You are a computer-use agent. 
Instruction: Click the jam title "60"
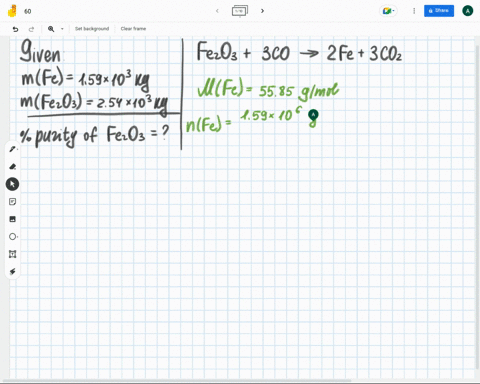[28, 11]
